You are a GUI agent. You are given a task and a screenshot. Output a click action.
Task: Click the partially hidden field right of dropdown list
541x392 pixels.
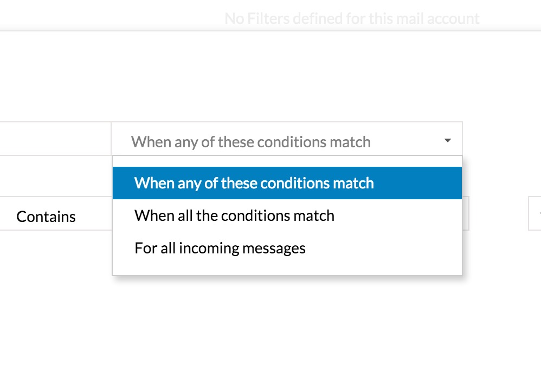click(466, 213)
